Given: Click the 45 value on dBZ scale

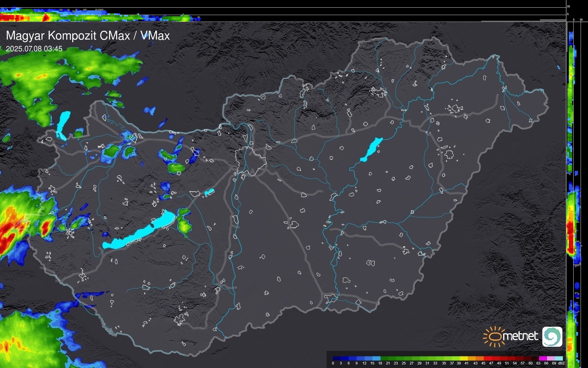Looking at the screenshot, I should point(483,363).
